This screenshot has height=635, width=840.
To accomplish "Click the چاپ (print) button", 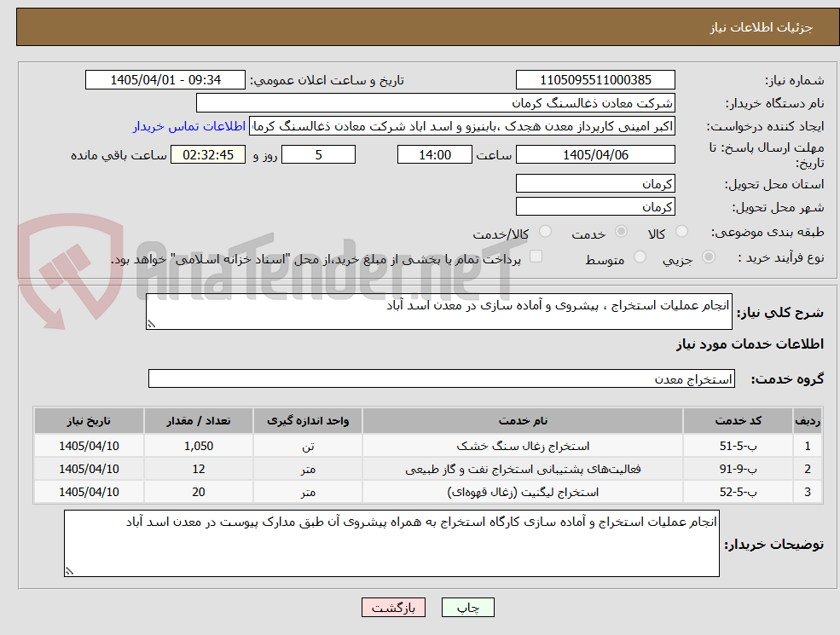I will (x=467, y=608).
